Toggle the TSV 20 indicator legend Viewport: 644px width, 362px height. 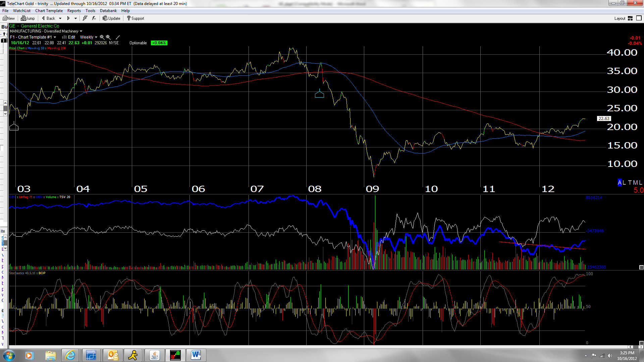(x=65, y=197)
